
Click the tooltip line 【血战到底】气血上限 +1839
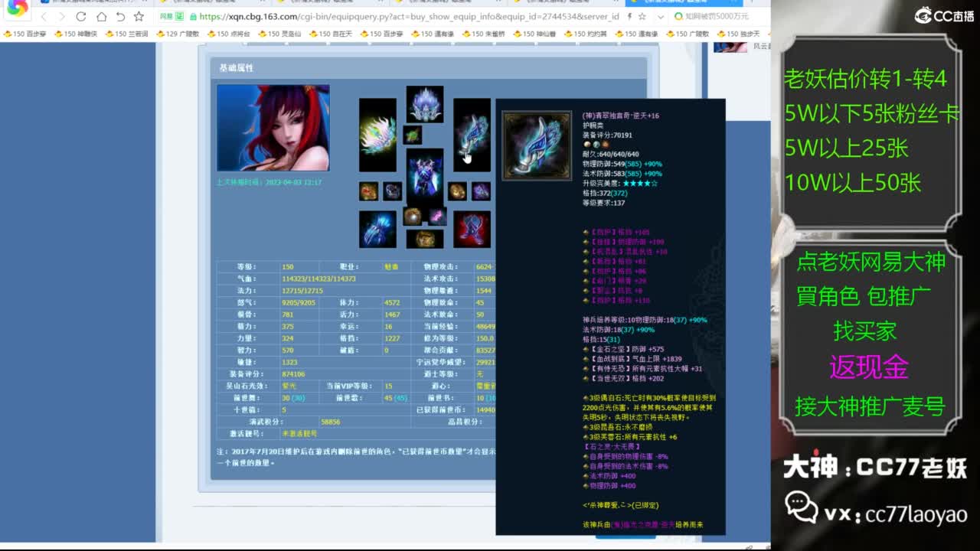coord(632,359)
